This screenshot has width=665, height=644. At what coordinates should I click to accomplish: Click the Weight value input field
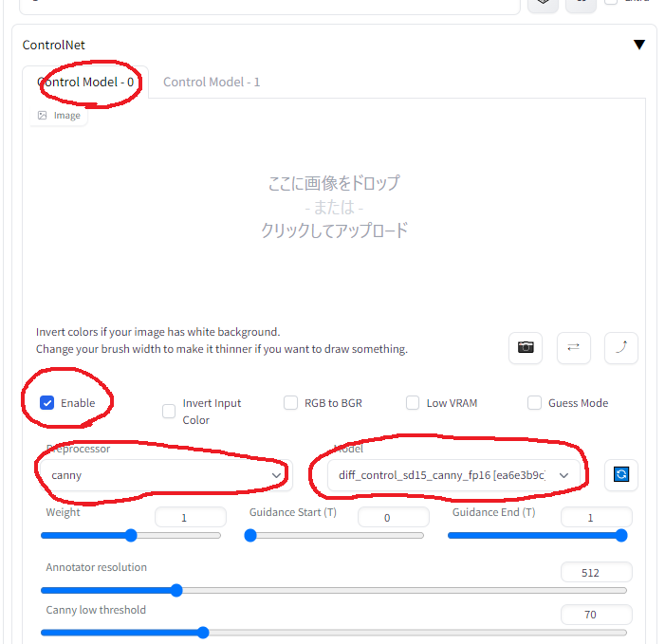point(191,517)
